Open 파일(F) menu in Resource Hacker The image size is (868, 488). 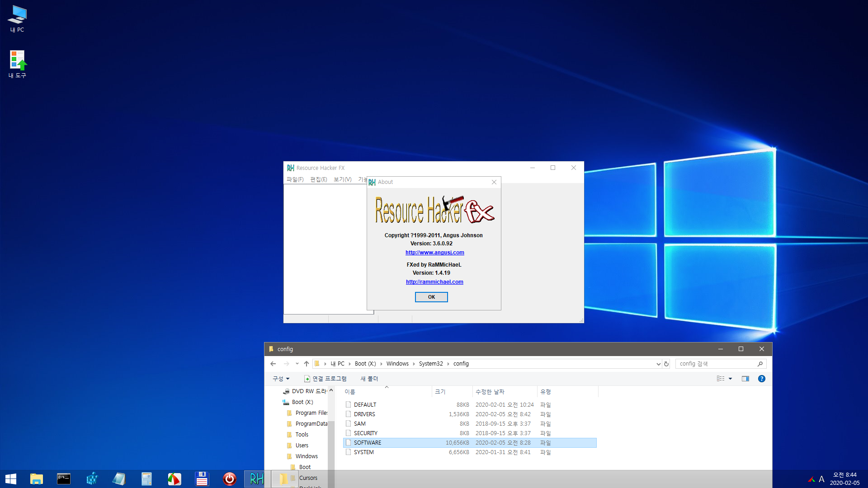pyautogui.click(x=295, y=179)
